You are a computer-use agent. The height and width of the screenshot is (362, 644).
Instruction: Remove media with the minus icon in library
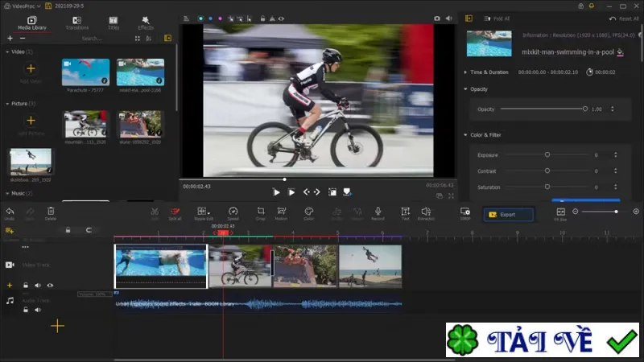pos(23,38)
